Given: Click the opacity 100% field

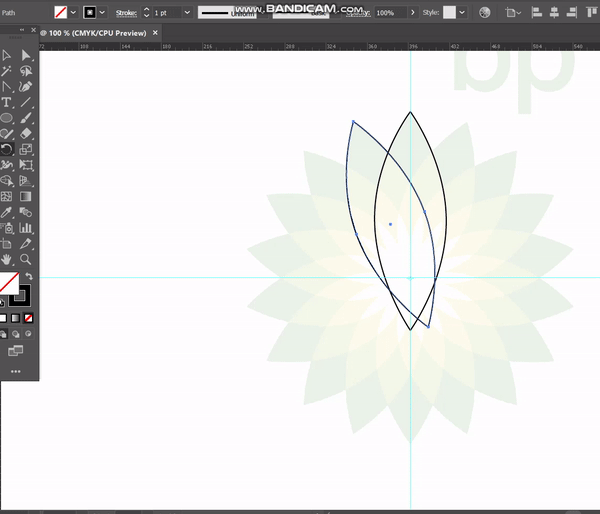Looking at the screenshot, I should coord(390,13).
